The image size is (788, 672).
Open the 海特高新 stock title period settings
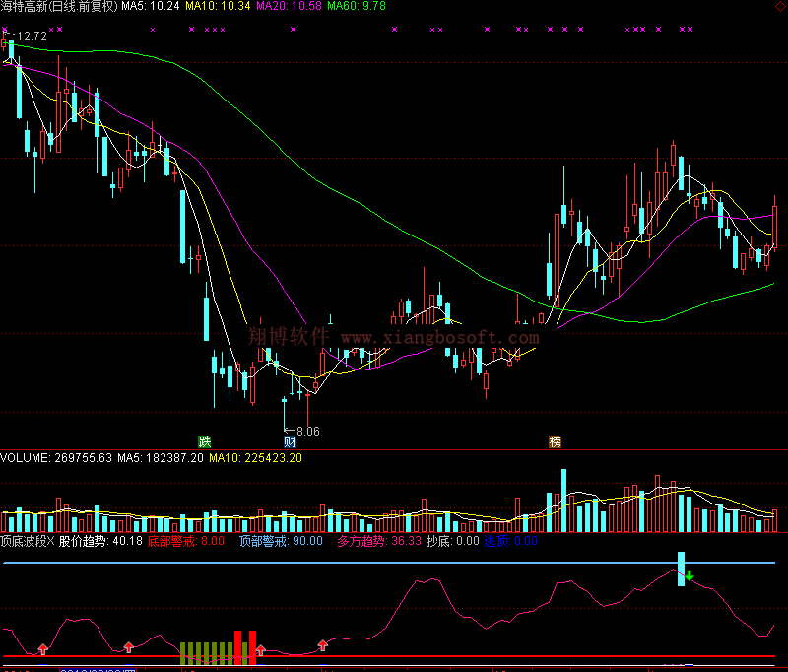click(x=59, y=6)
